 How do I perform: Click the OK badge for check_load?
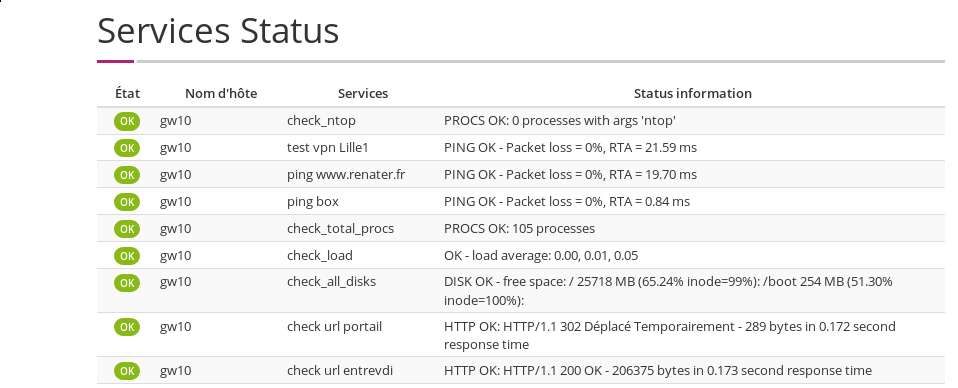click(x=127, y=255)
